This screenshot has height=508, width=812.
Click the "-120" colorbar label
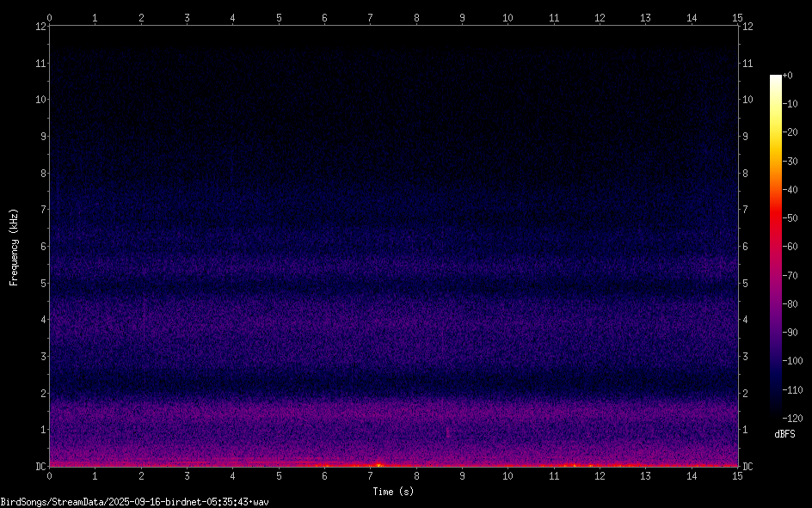[x=792, y=419]
